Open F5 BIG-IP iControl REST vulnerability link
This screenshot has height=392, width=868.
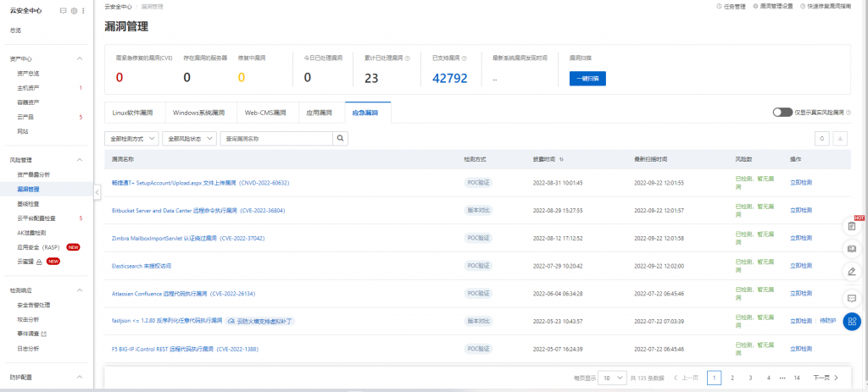coord(185,349)
